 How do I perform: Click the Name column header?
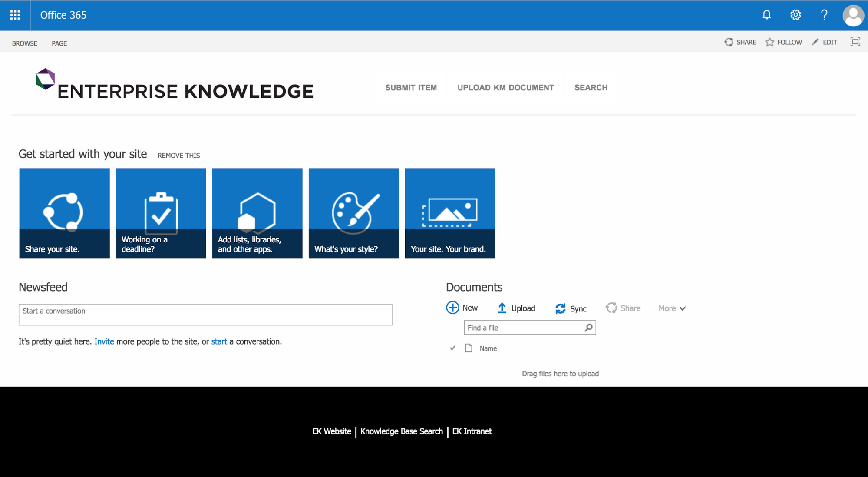[x=488, y=348]
